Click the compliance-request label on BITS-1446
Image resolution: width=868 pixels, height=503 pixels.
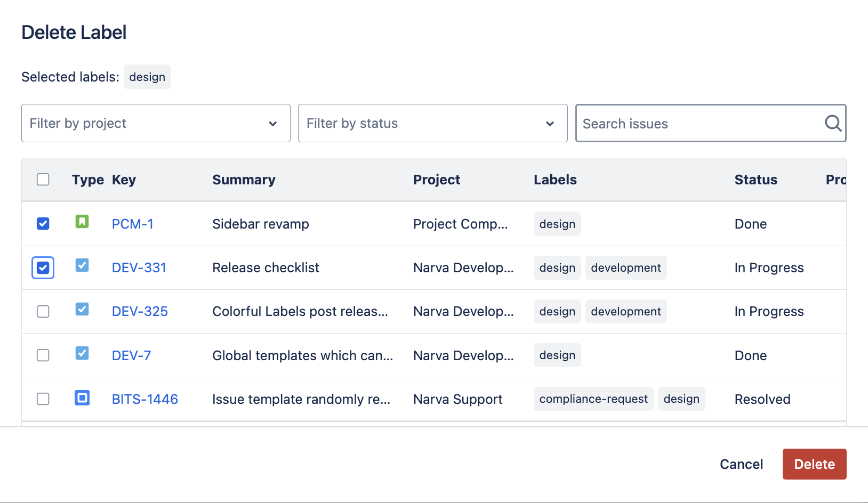tap(593, 399)
